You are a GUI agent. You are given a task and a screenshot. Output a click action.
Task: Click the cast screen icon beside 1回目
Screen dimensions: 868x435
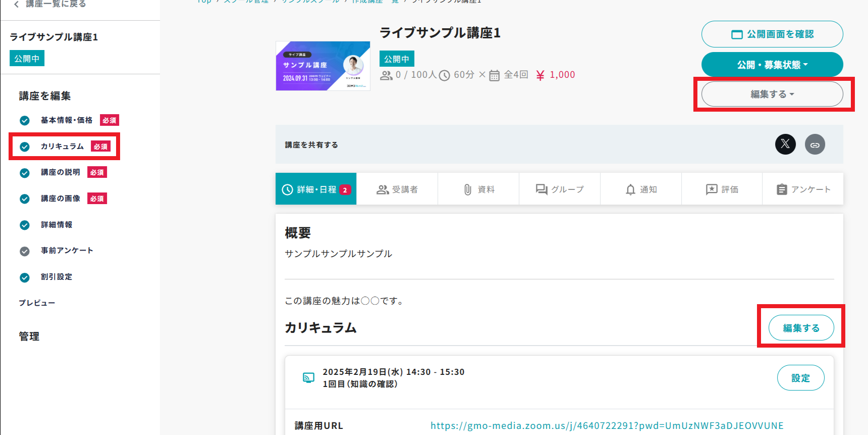(x=308, y=377)
